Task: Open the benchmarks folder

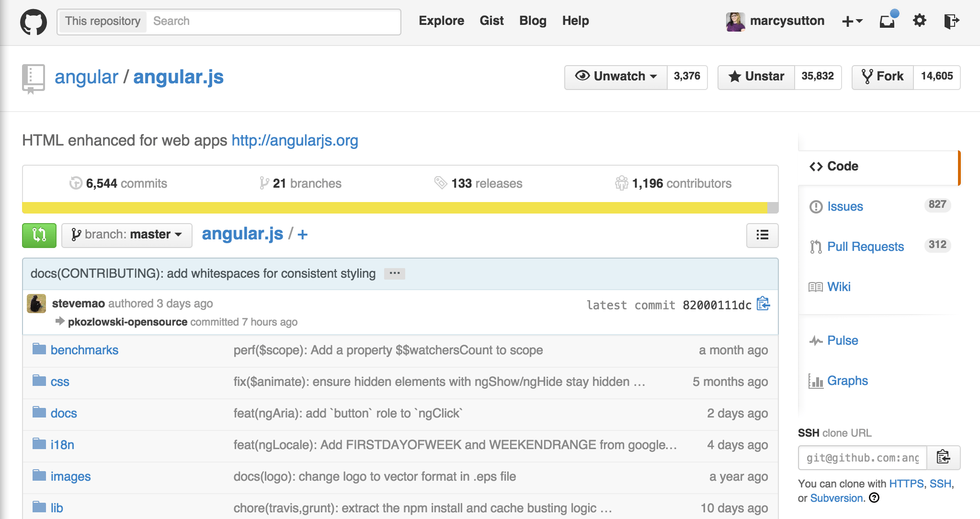Action: click(x=84, y=350)
